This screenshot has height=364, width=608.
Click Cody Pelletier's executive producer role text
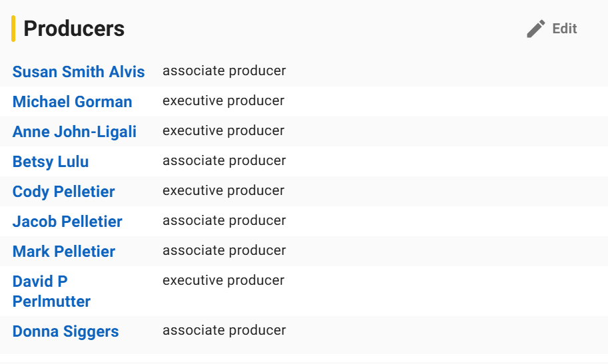coord(223,190)
